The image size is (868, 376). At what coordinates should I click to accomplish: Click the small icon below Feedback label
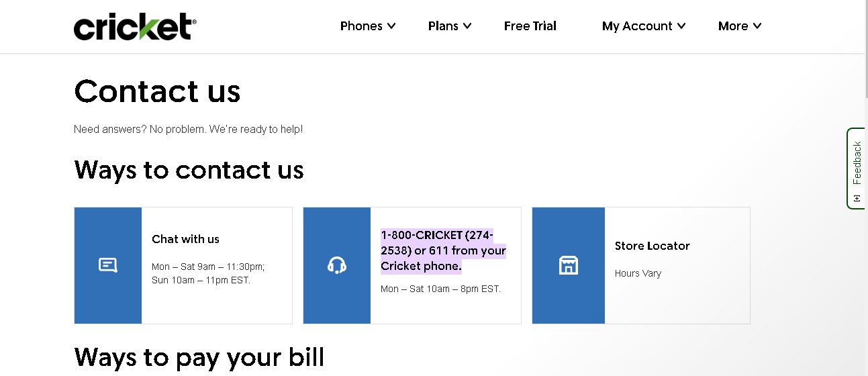point(857,198)
